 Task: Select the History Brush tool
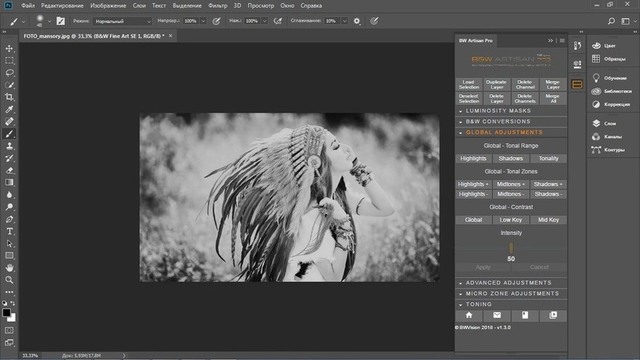click(9, 158)
